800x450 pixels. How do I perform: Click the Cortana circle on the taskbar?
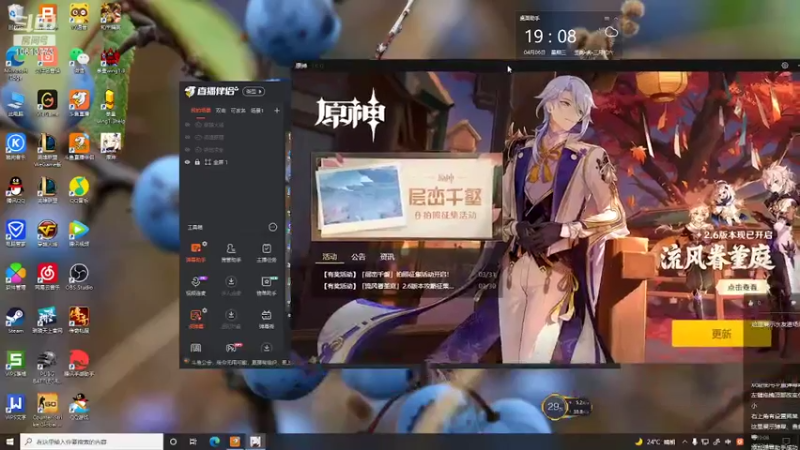(x=173, y=441)
